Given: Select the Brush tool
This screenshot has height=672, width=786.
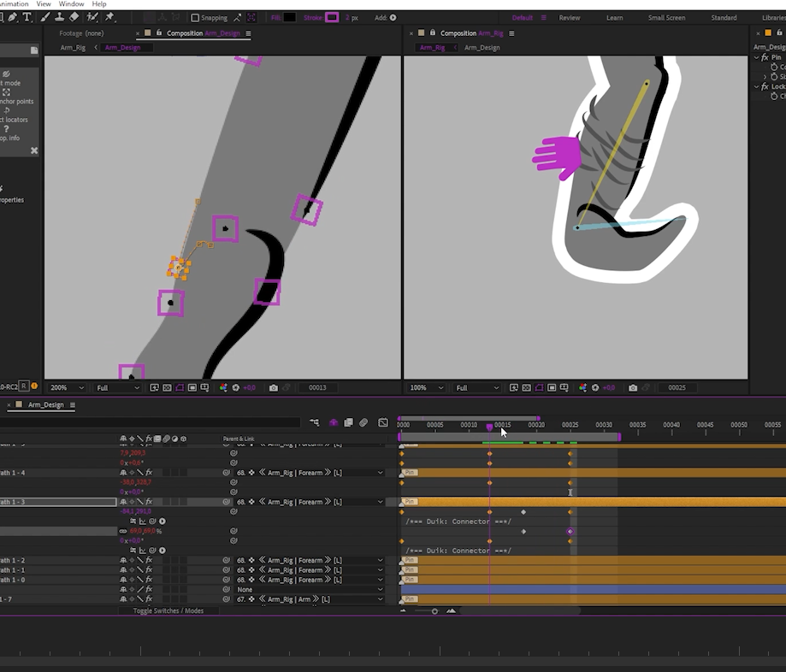Looking at the screenshot, I should (x=44, y=17).
